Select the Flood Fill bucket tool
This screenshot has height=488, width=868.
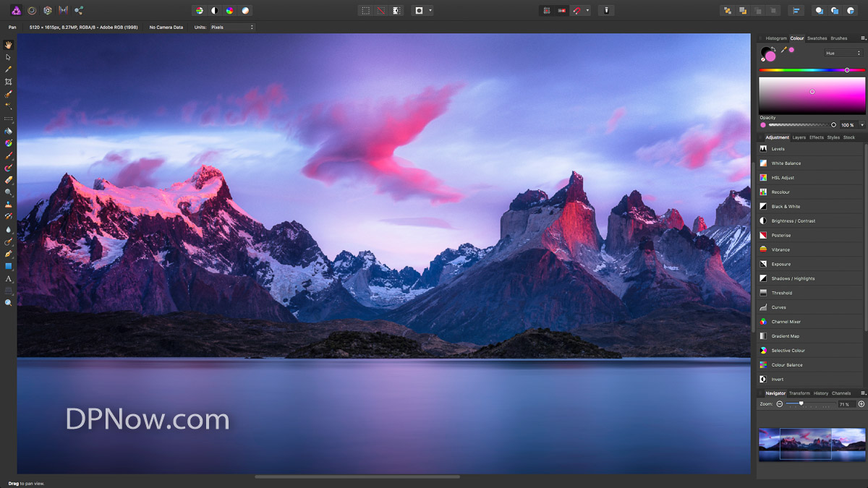coord(9,131)
